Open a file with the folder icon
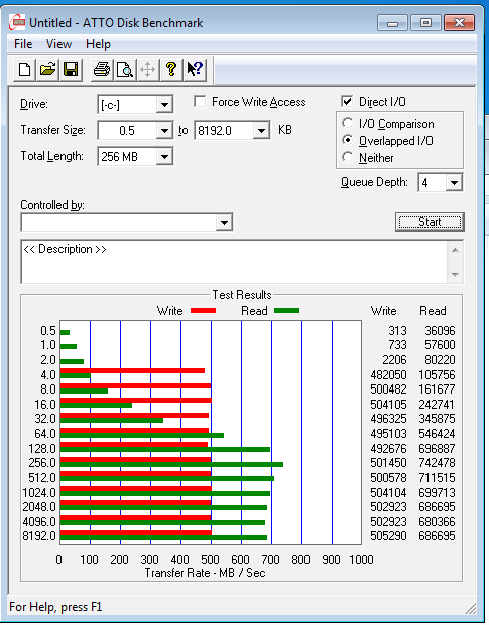This screenshot has width=489, height=625. click(47, 70)
